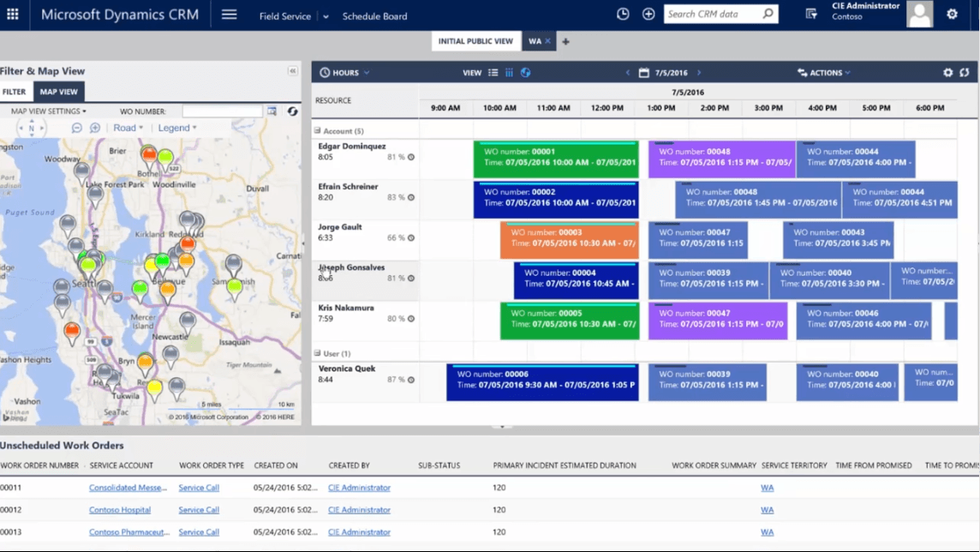
Task: Zoom out on the map
Action: pos(77,128)
